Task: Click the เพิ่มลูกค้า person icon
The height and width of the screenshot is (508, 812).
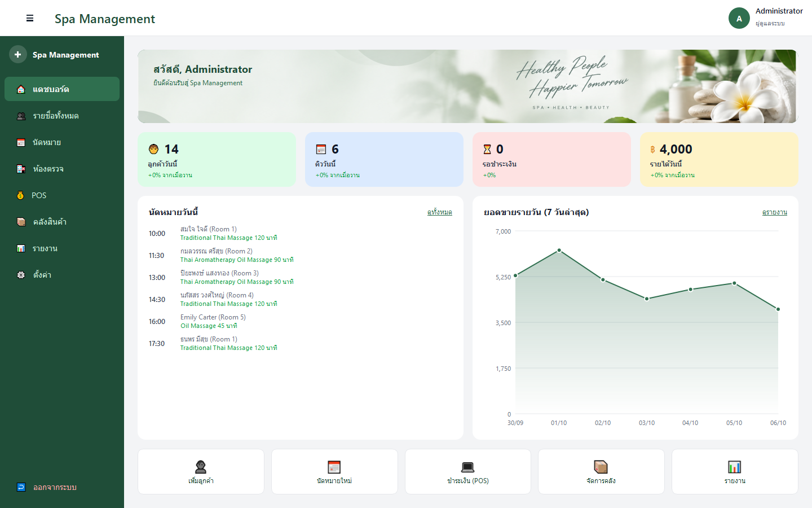Action: [x=201, y=467]
